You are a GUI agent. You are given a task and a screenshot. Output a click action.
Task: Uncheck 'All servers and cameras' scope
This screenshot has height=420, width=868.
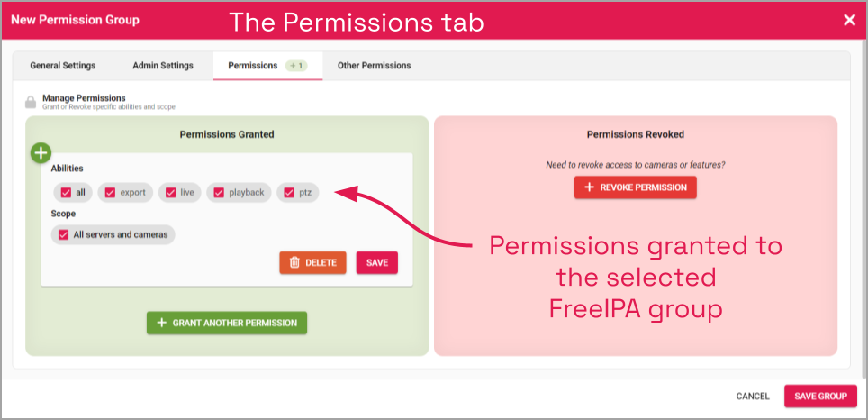(x=64, y=234)
